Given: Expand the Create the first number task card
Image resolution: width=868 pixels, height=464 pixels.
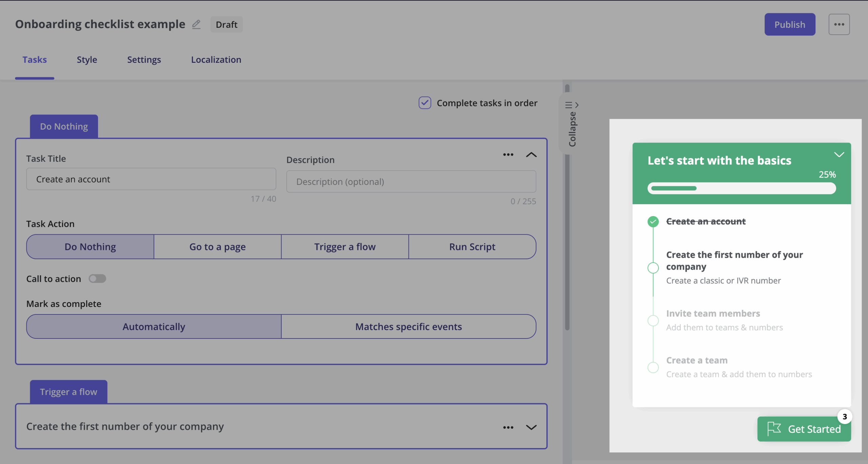Looking at the screenshot, I should click(531, 427).
